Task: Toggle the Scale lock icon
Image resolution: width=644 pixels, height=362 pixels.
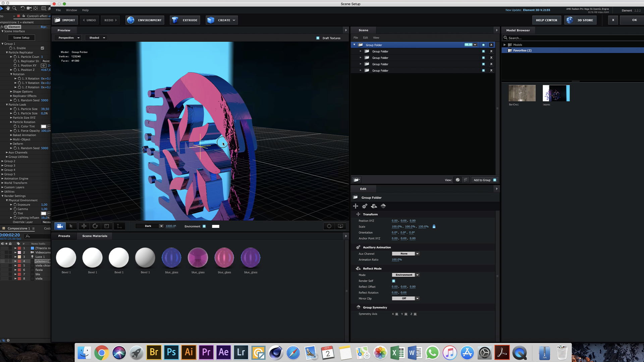Action: 434,227
